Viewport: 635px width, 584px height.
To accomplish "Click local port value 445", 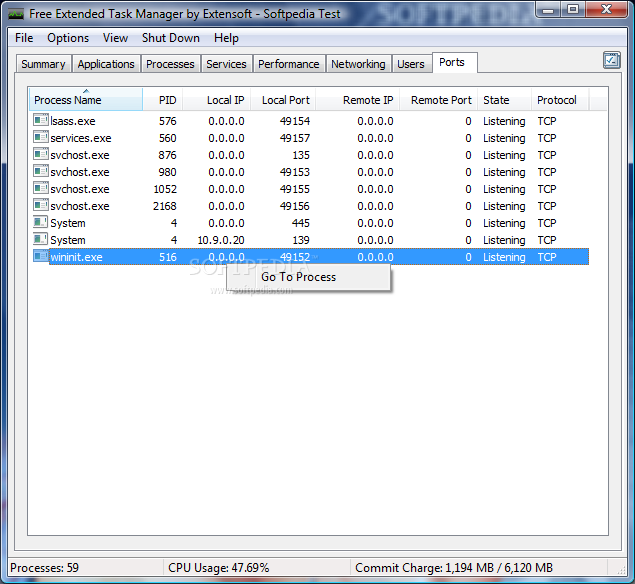I will (x=301, y=223).
